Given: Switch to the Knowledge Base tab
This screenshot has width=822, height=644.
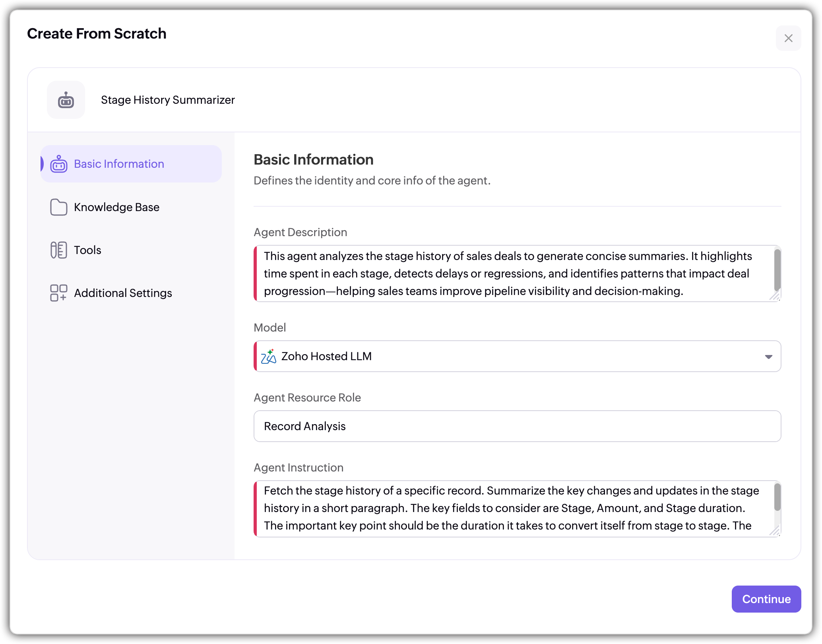Looking at the screenshot, I should [x=116, y=207].
